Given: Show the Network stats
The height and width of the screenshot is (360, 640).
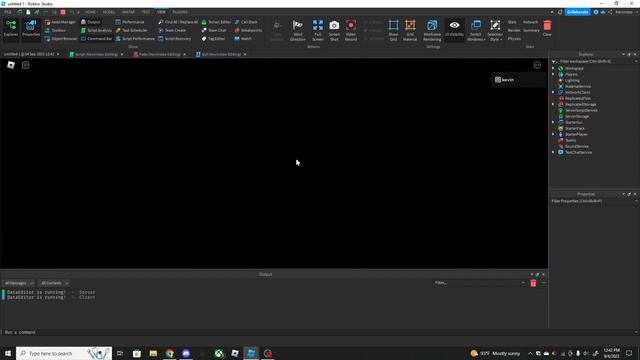Looking at the screenshot, I should coord(530,22).
